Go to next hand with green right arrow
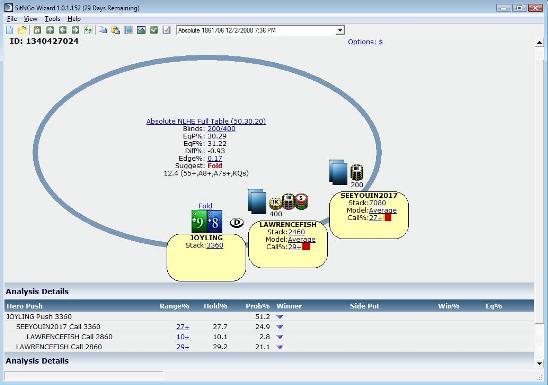Viewport: 548px width, 385px height. [75, 30]
